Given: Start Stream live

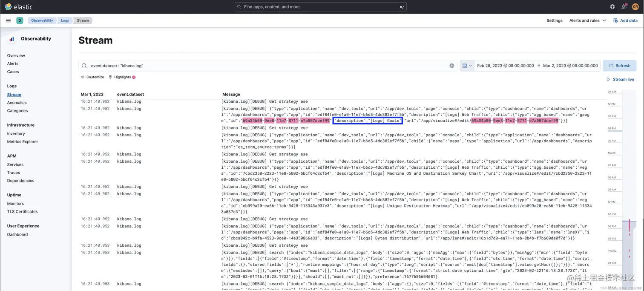Looking at the screenshot, I should (620, 80).
